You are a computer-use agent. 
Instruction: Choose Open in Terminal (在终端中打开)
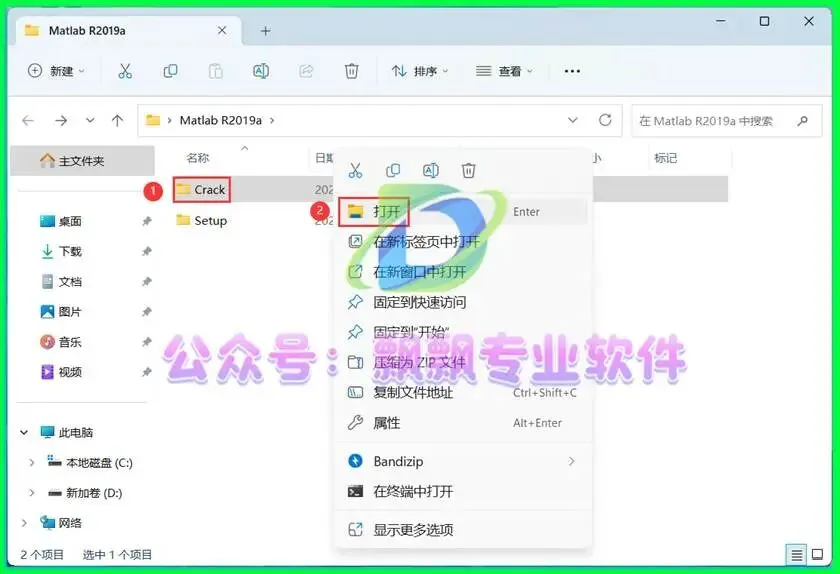(x=463, y=491)
